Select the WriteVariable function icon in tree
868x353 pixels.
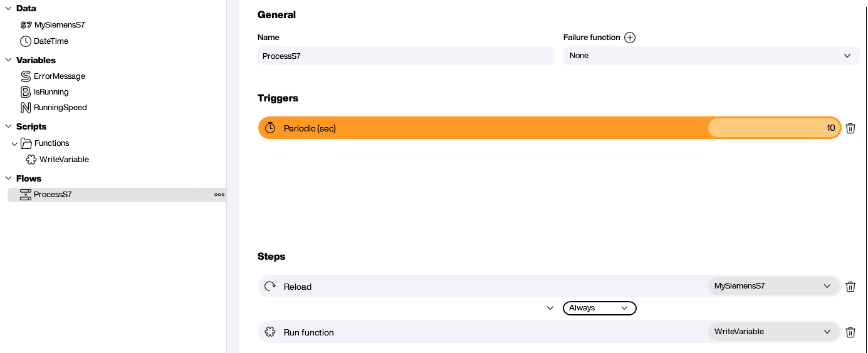(x=31, y=160)
